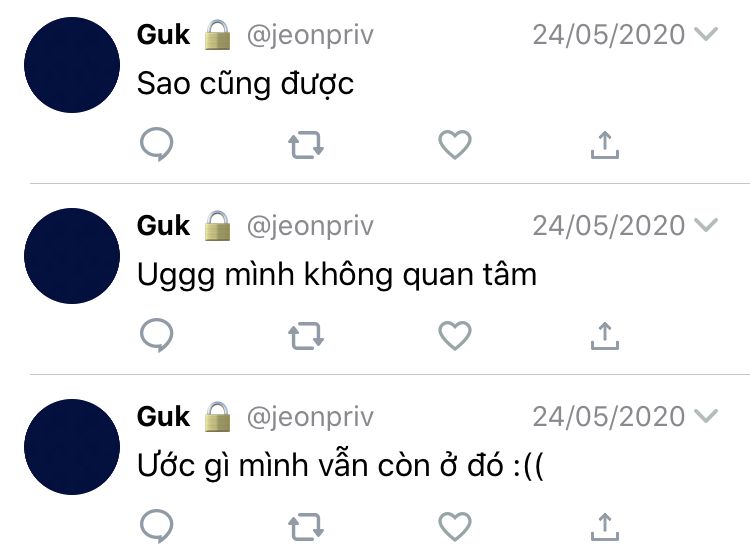Open options chevron on first tweet
The image size is (750, 550).
(706, 34)
